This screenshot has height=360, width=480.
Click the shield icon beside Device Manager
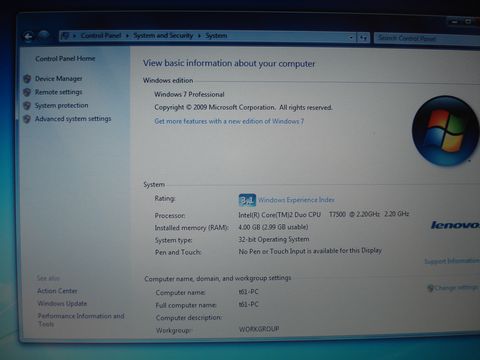(27, 79)
